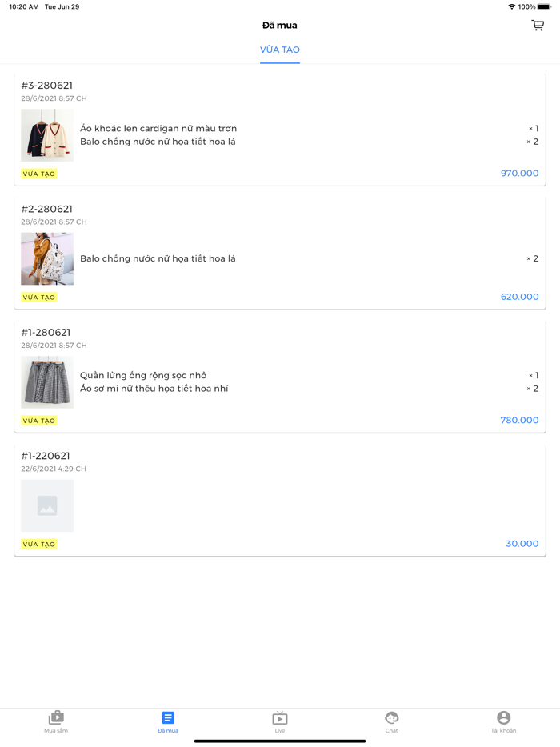Tap the 620.000 order total
The width and height of the screenshot is (560, 747).
pyautogui.click(x=519, y=297)
